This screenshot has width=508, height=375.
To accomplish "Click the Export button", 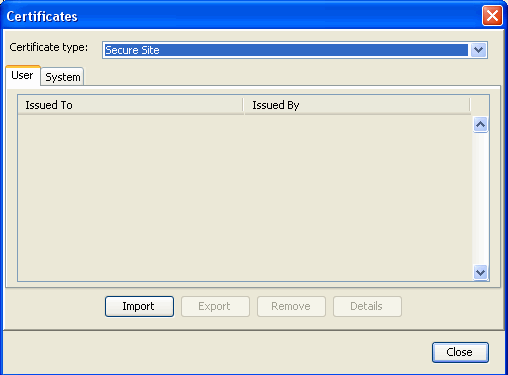I will tap(215, 306).
